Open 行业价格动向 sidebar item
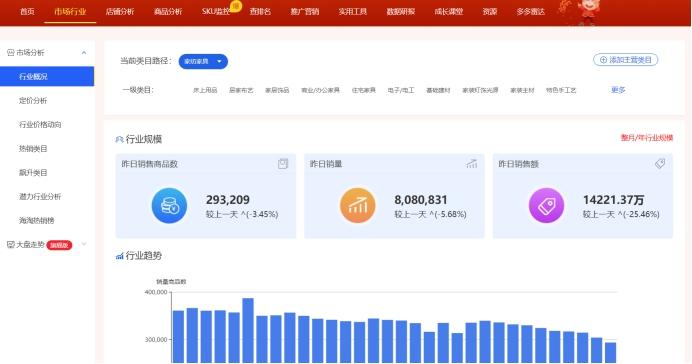The width and height of the screenshot is (692, 364). 40,124
